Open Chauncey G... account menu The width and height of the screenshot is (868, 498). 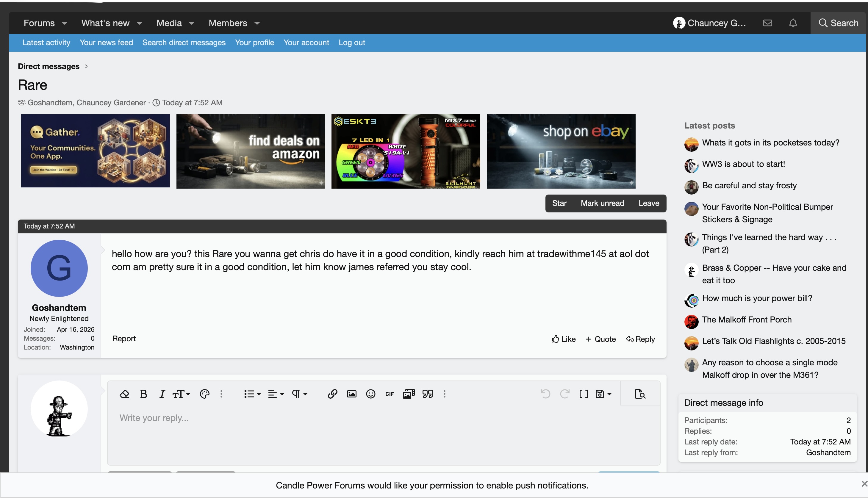(709, 23)
